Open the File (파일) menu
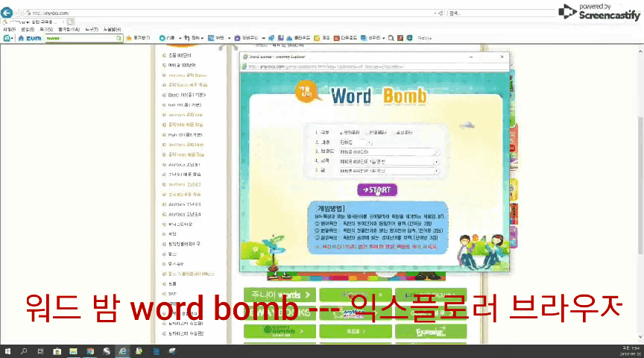 pyautogui.click(x=10, y=30)
